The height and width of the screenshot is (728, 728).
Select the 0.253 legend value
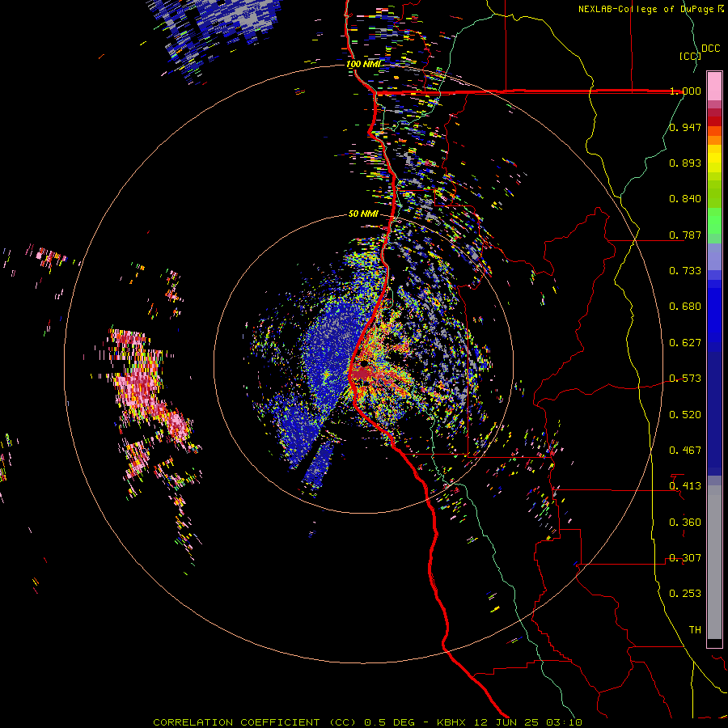(685, 594)
